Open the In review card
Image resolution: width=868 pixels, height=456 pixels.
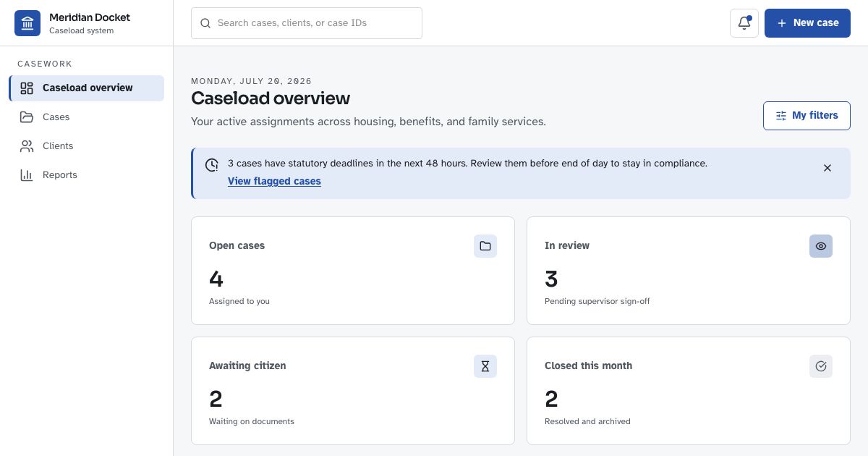coord(689,271)
